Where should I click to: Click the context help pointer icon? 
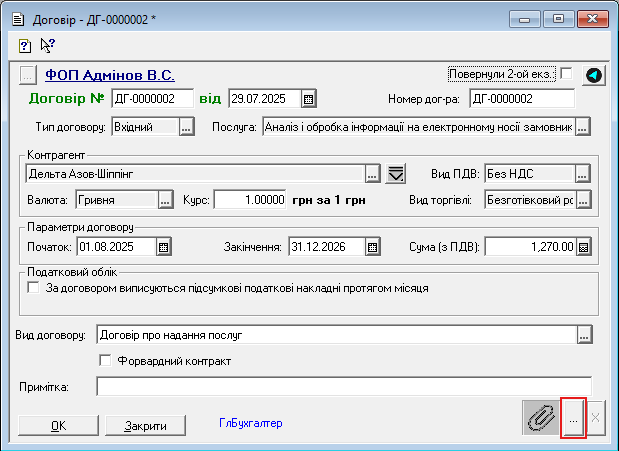[47, 45]
